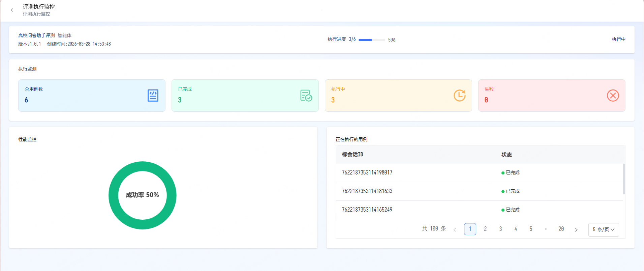Click the 执行进度 progress bar

point(372,40)
